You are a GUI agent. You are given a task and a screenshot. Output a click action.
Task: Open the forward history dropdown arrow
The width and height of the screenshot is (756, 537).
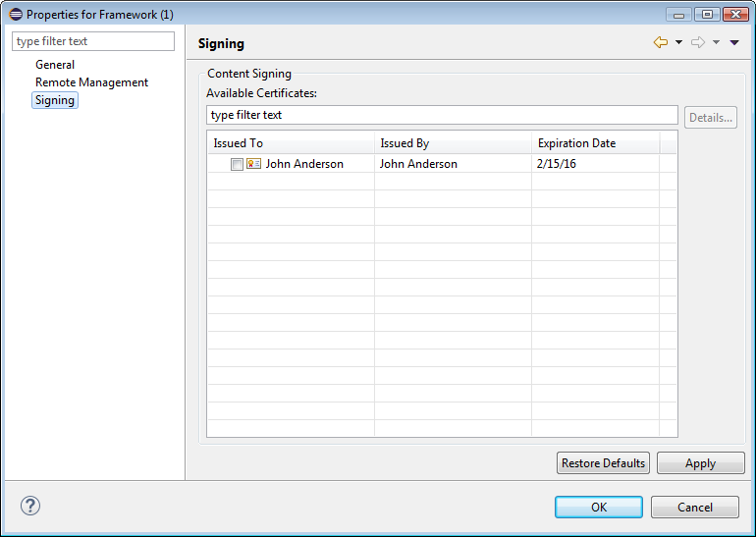716,43
